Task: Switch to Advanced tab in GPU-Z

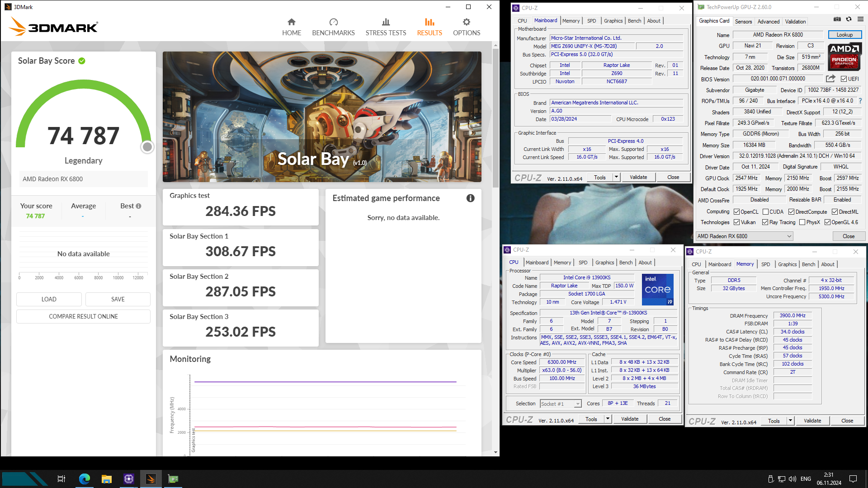Action: (769, 21)
